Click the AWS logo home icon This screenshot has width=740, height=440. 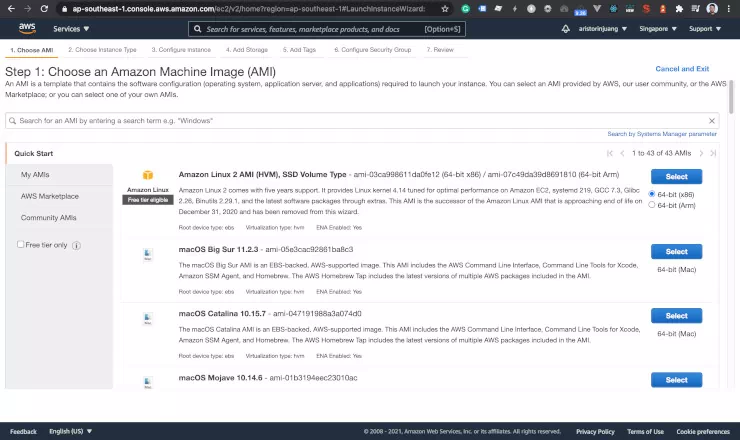point(27,28)
